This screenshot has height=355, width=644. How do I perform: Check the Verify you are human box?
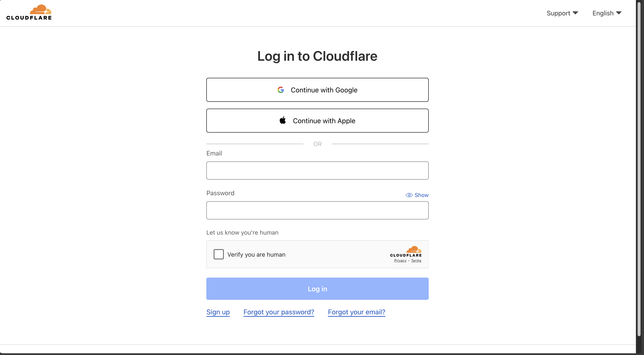219,254
